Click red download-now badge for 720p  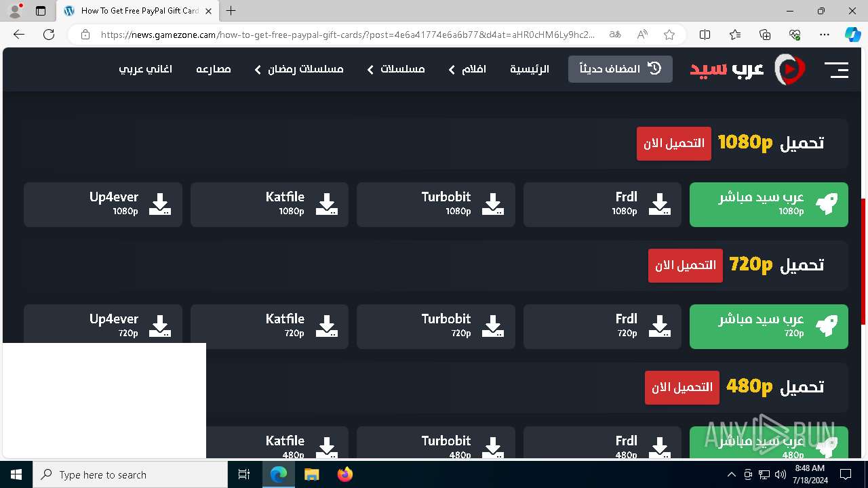coord(685,265)
